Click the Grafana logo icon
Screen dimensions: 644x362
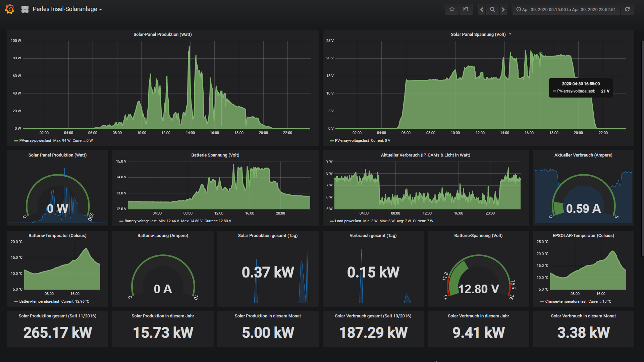coord(10,9)
